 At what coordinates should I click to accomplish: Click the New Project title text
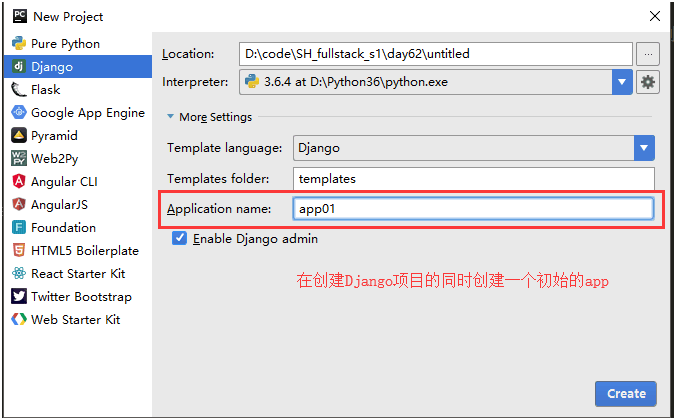(x=68, y=17)
